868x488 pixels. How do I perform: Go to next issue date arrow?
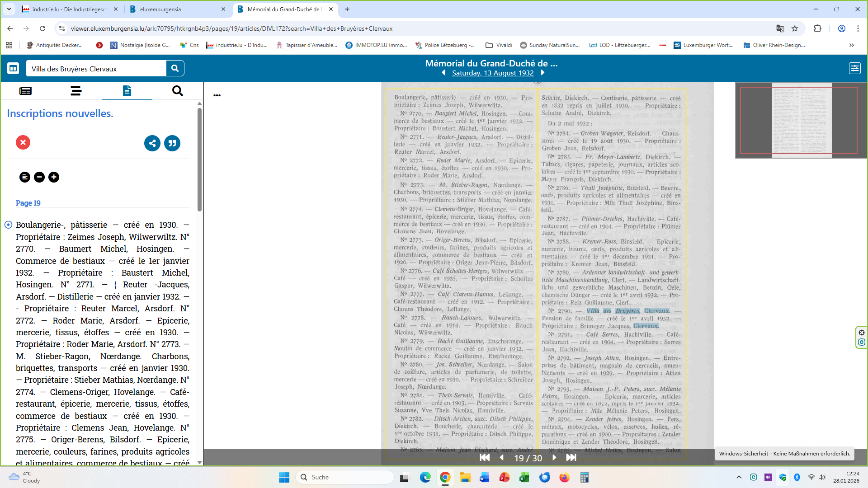(543, 73)
